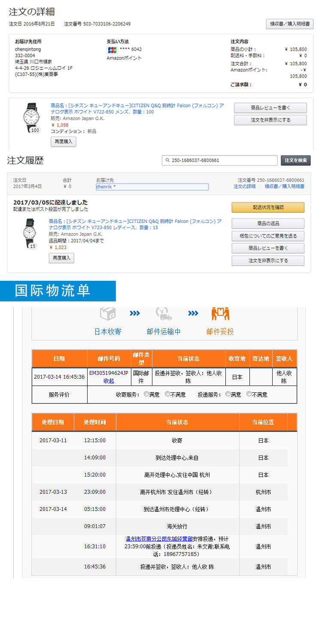Image resolution: width=322 pixels, height=644 pixels.
Task: Click the ladies' watch thumbnail with quantity 15
Action: pos(30,234)
